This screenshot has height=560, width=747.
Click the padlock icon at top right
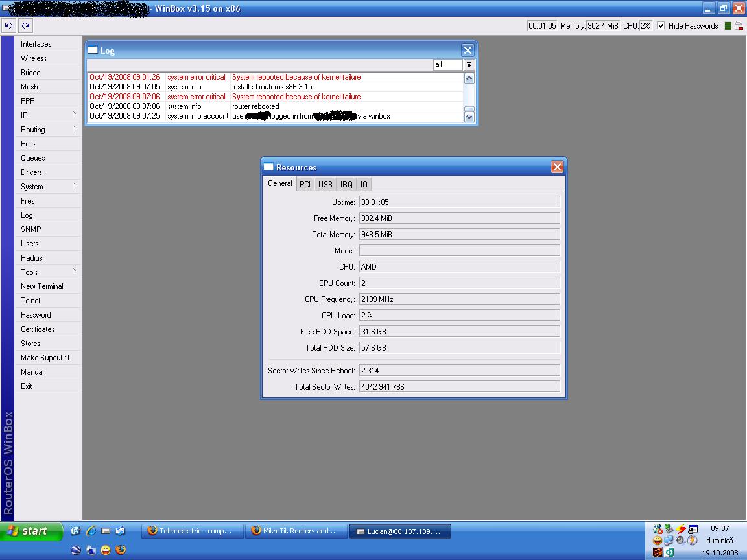tap(739, 26)
